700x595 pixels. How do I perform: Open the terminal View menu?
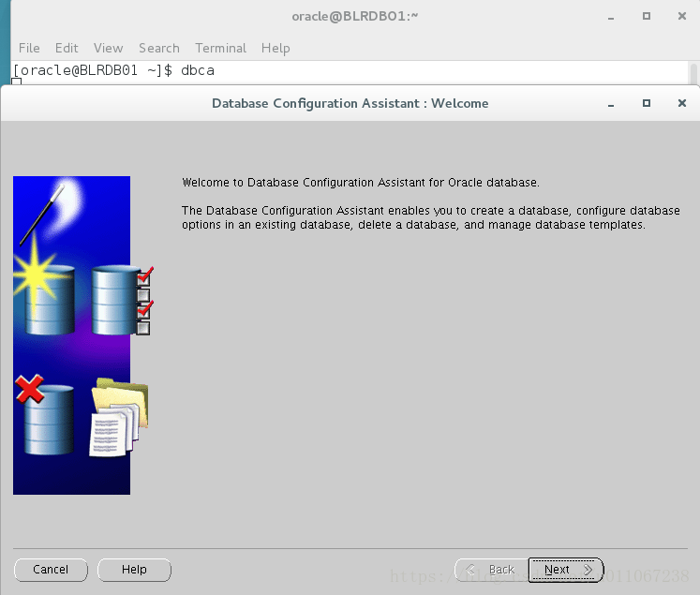coord(108,48)
